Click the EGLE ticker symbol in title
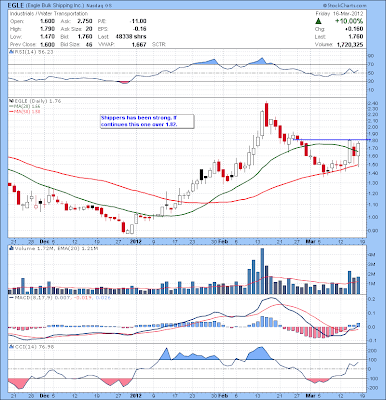 pos(16,6)
